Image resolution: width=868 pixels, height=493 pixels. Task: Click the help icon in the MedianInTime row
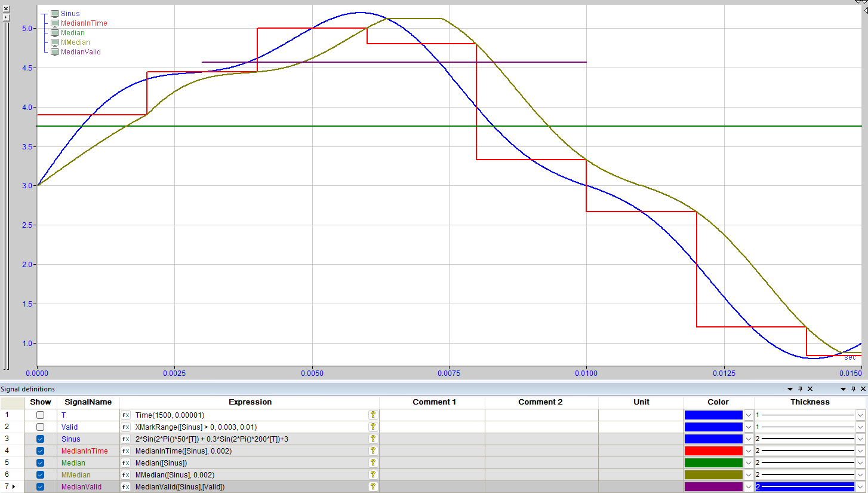point(373,451)
